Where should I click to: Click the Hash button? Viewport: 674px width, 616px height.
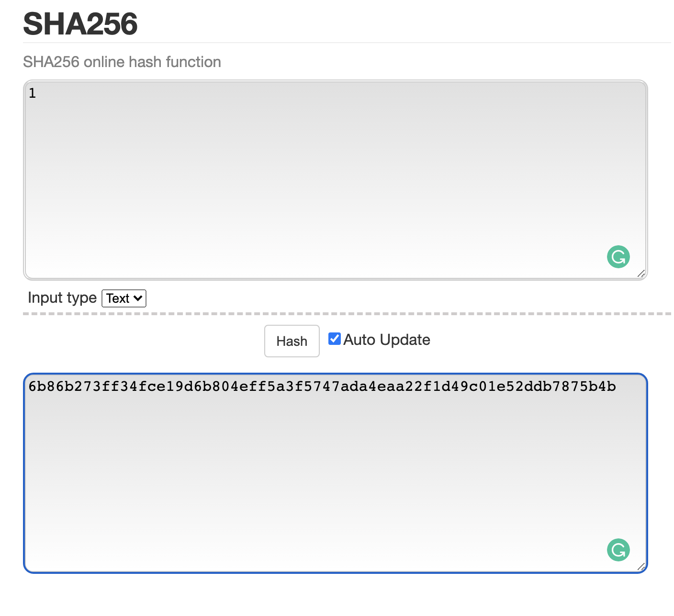(292, 341)
